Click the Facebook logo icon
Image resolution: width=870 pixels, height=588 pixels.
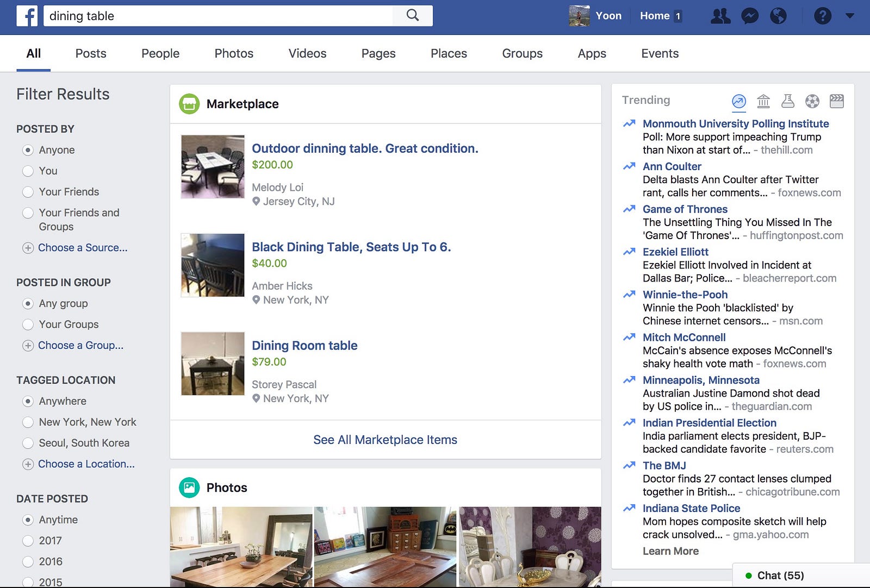pos(27,16)
